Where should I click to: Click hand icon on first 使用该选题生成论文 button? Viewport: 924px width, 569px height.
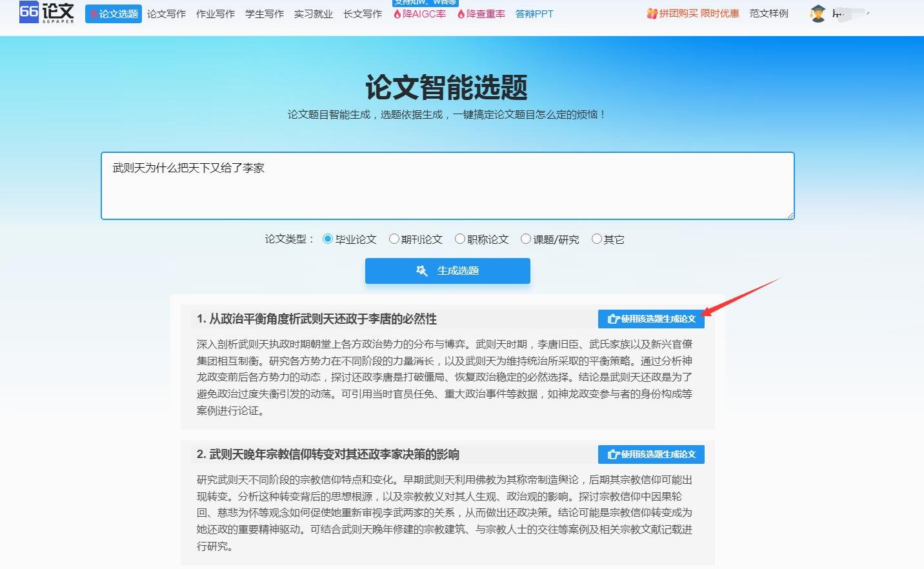coord(613,319)
